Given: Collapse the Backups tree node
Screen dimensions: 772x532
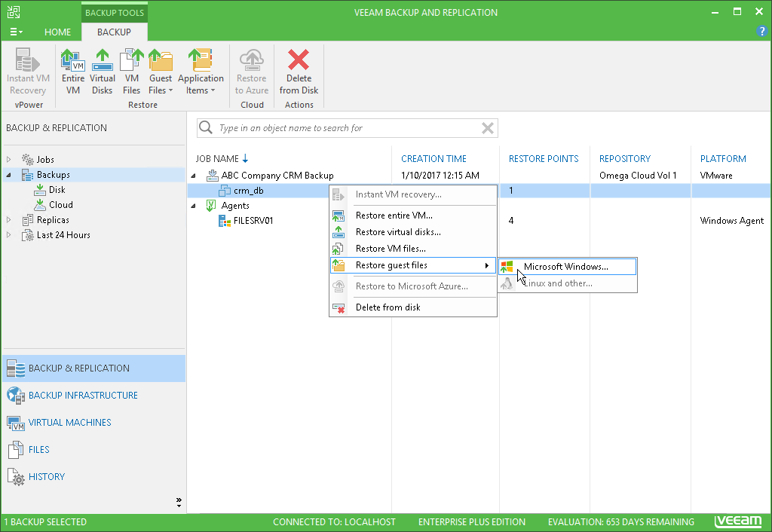Looking at the screenshot, I should (x=8, y=175).
